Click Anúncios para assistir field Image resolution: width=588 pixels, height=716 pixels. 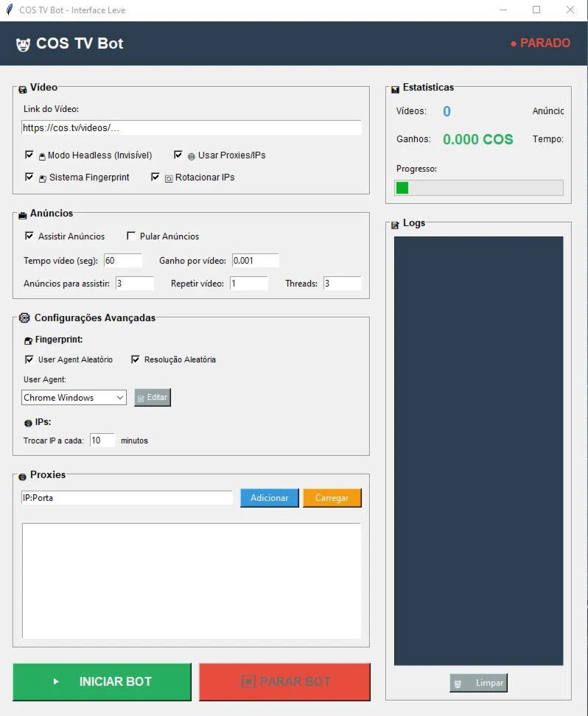(x=135, y=284)
